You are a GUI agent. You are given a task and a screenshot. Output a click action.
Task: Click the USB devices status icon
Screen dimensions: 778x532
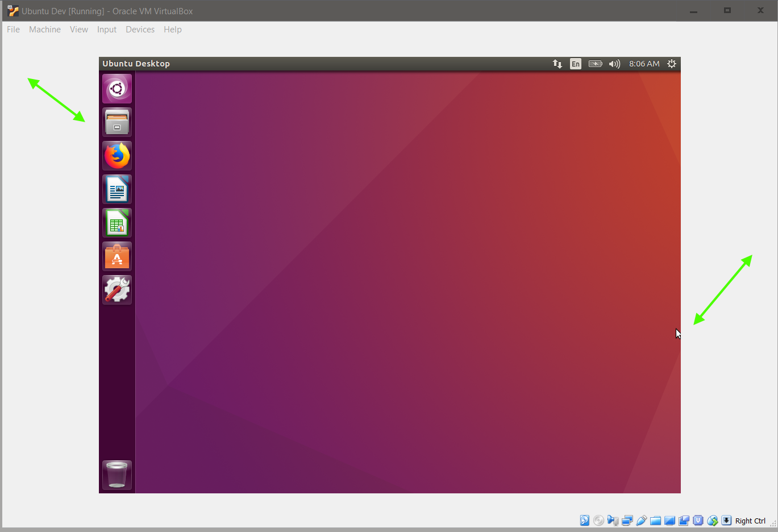click(642, 520)
